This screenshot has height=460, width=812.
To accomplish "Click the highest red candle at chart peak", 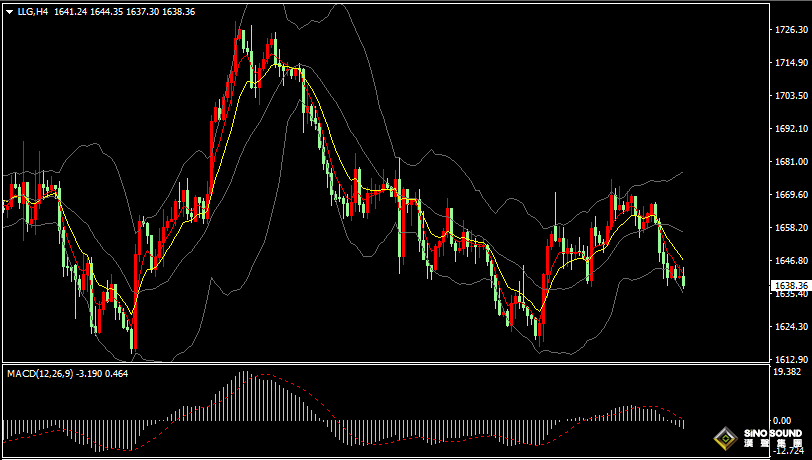I will point(240,40).
